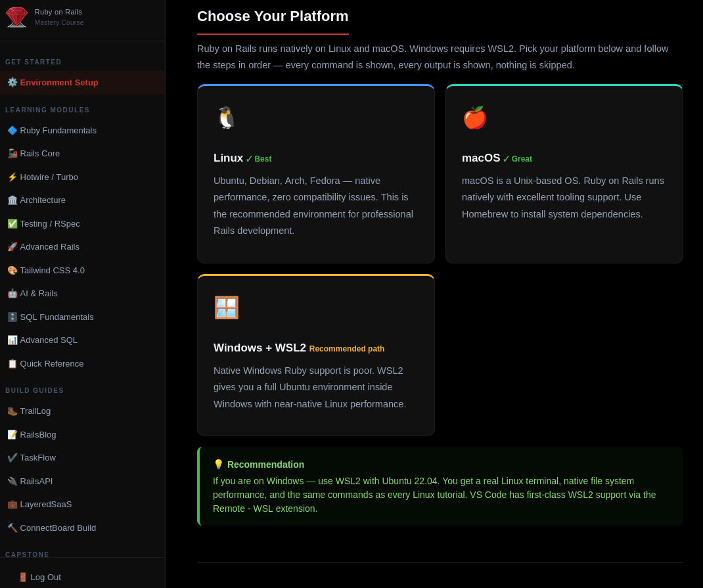
Task: Click the LEARNING MODULES section label
Action: point(47,110)
